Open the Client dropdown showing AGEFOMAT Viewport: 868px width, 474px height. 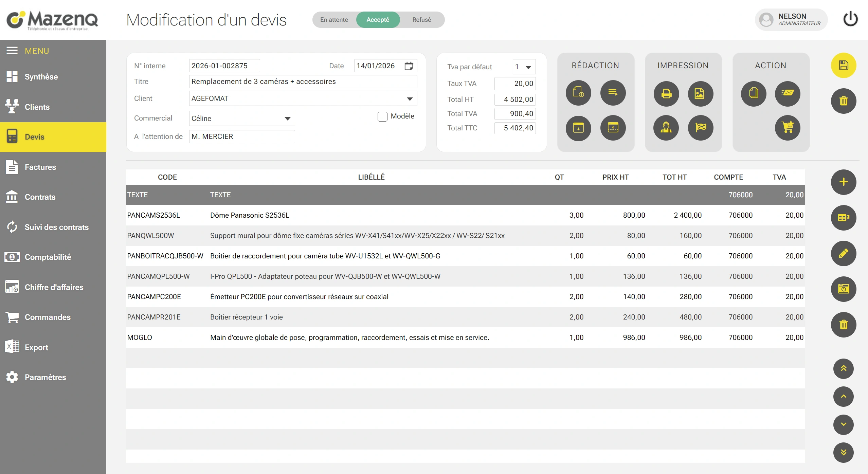pos(303,98)
